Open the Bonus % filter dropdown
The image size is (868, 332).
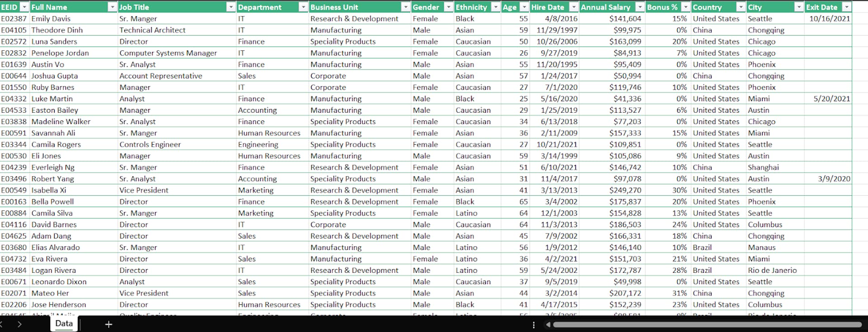[686, 7]
